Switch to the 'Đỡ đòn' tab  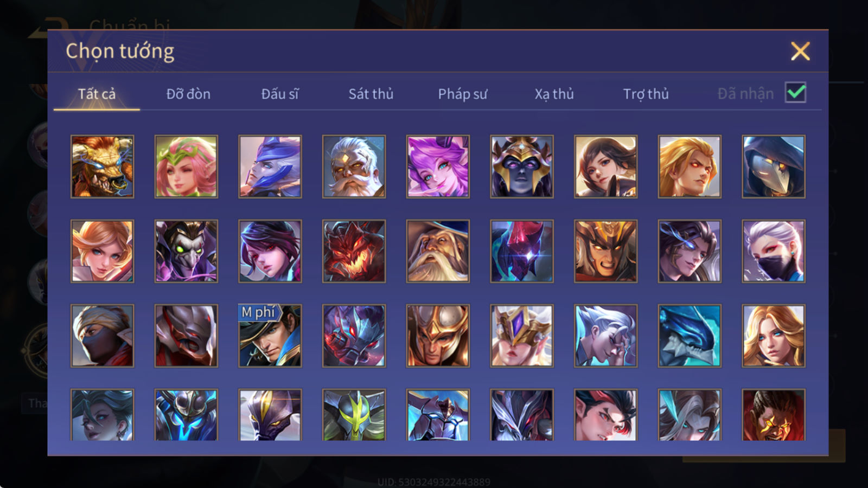pos(188,94)
